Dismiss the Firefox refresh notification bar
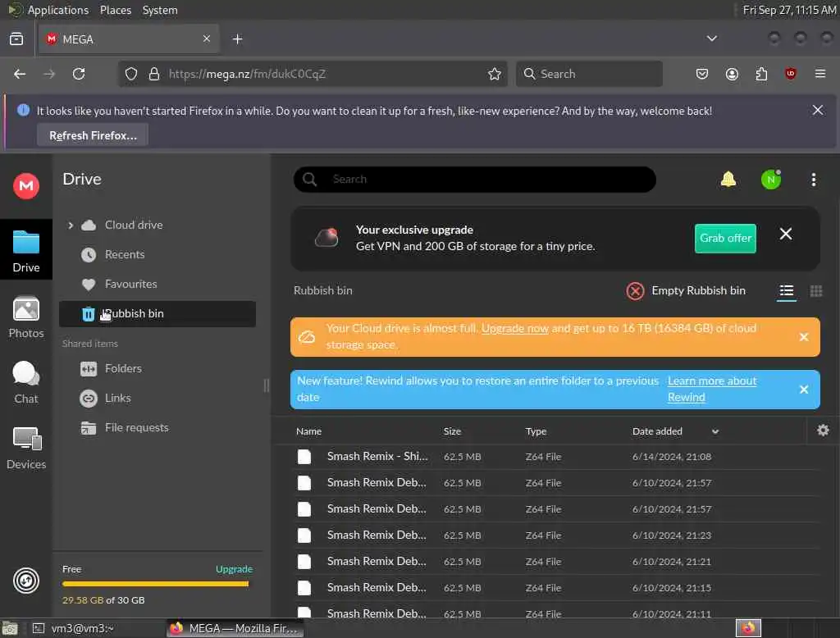The width and height of the screenshot is (840, 638). (x=817, y=111)
